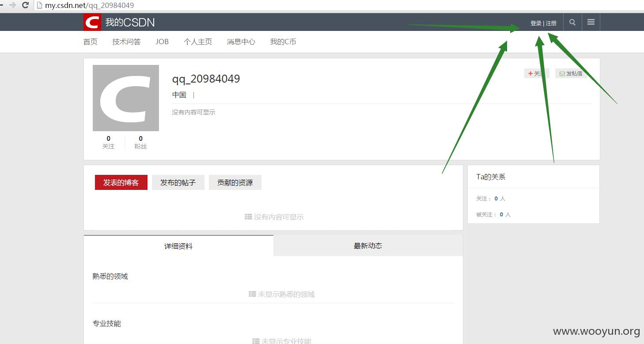The height and width of the screenshot is (344, 644).
Task: Reload the page with browser refresh icon
Action: pyautogui.click(x=26, y=5)
